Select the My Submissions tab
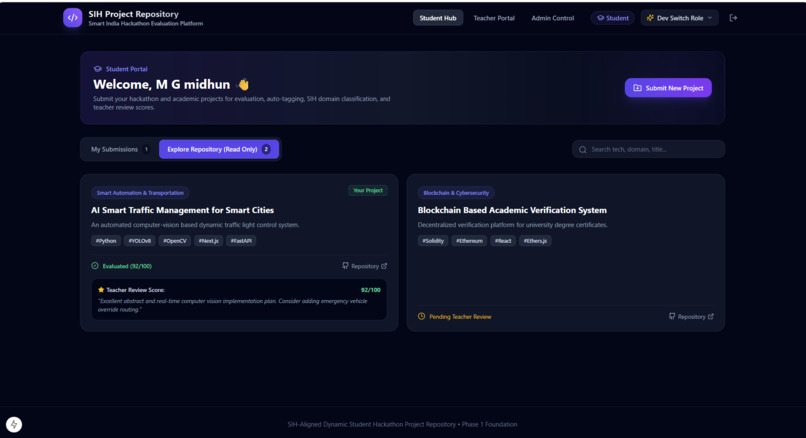The height and width of the screenshot is (438, 806). (120, 149)
